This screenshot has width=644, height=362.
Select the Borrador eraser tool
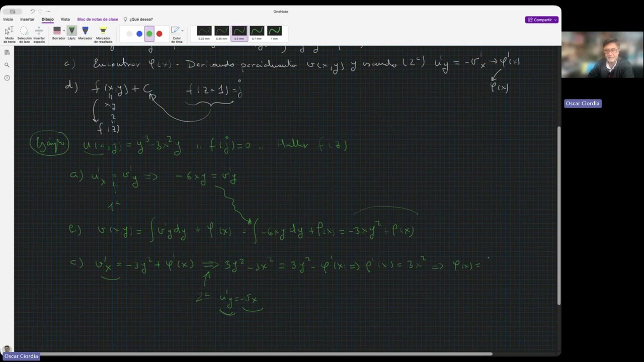point(57,33)
